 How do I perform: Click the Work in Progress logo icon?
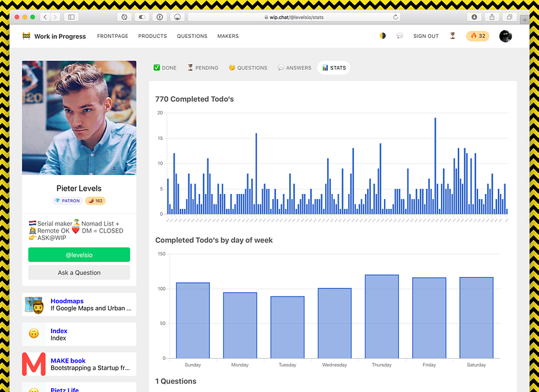[26, 36]
